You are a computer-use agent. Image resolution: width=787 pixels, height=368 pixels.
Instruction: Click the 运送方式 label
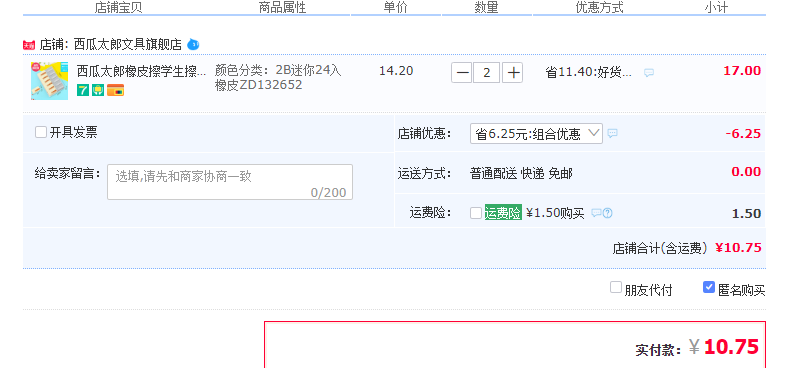pos(425,174)
